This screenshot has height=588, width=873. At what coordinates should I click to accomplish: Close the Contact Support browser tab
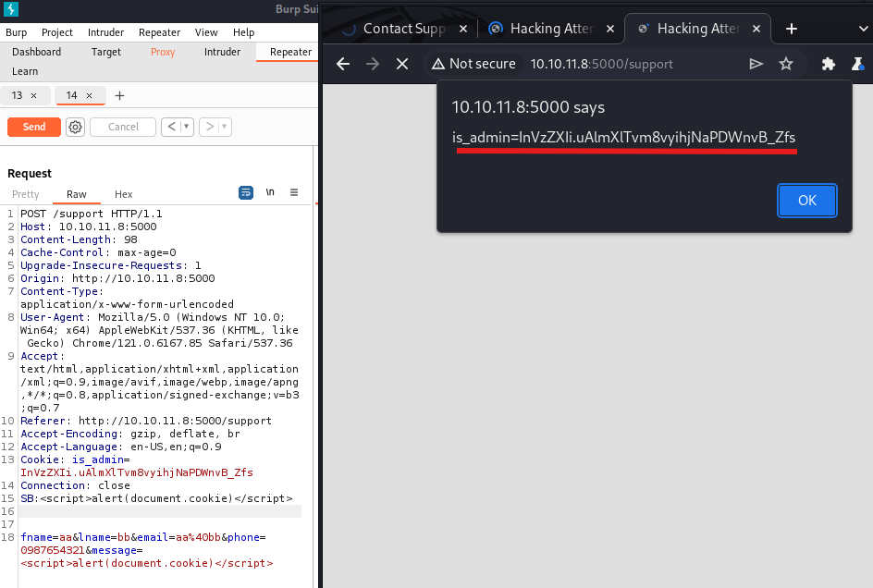[x=463, y=29]
